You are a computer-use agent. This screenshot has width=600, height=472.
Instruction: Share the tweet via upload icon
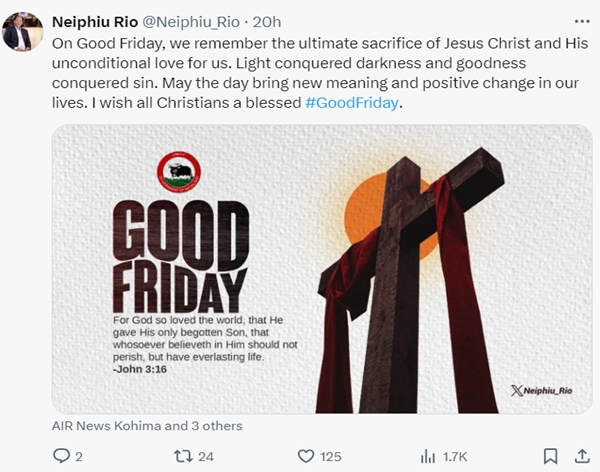[x=582, y=456]
